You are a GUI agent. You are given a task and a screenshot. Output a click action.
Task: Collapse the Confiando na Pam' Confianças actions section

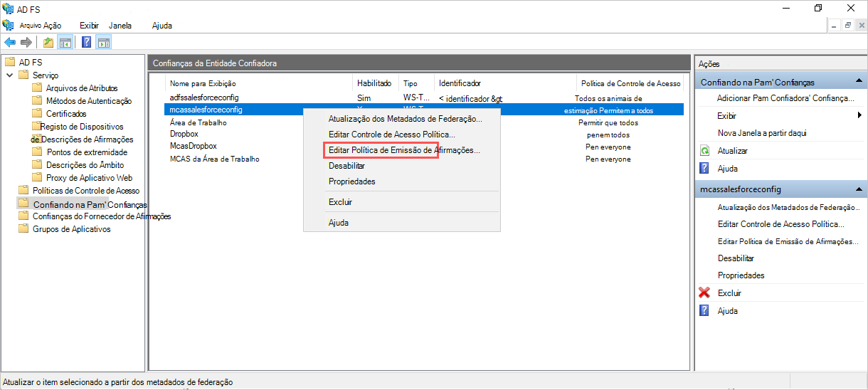click(x=859, y=82)
